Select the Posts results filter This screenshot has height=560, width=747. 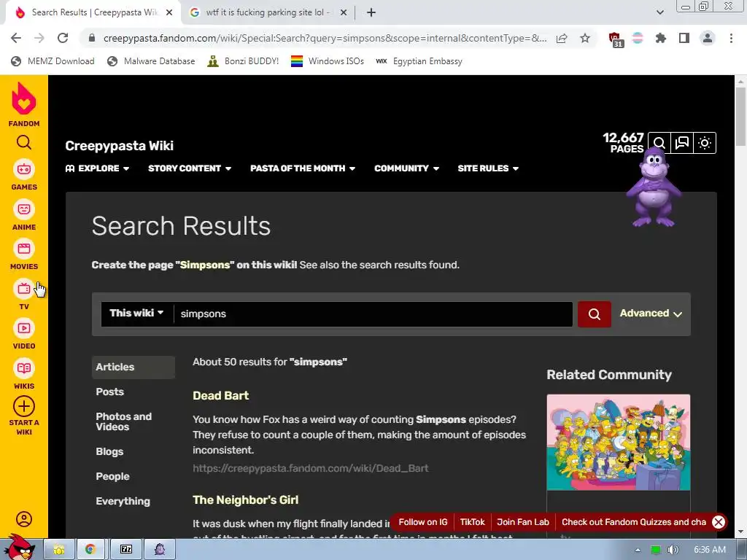[x=109, y=392]
